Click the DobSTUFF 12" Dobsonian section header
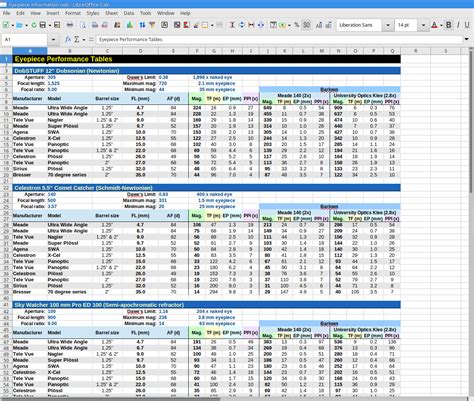This screenshot has height=401, width=474. click(206, 71)
